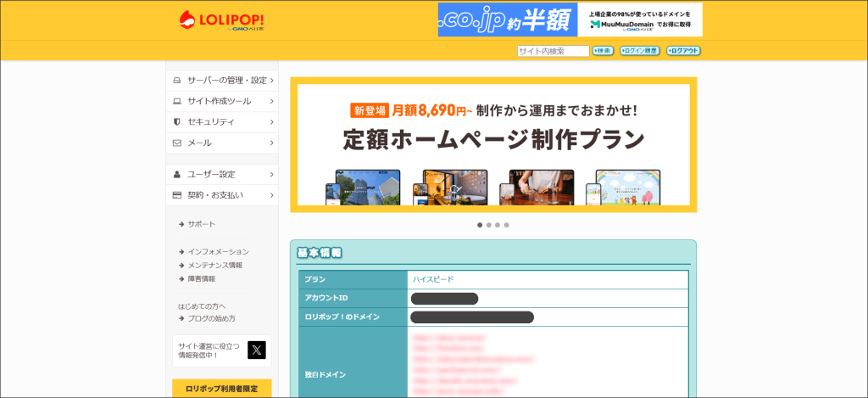Expand chevron on サイト作成ツール row
868x398 pixels.
pos(272,101)
